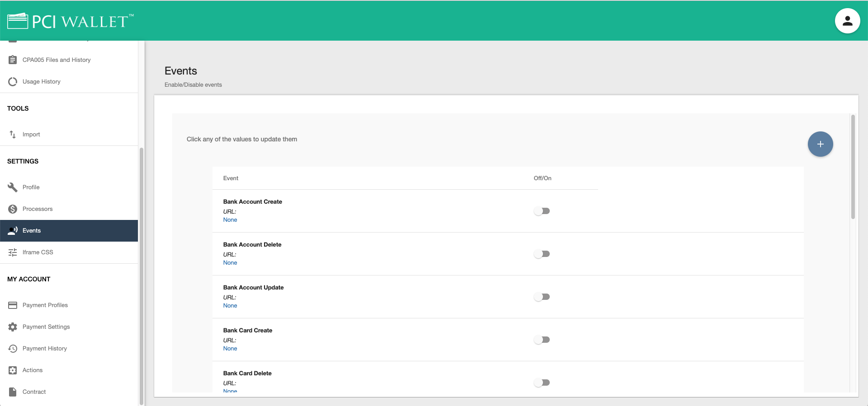This screenshot has width=868, height=406.
Task: Click the Payment Profiles card icon
Action: point(13,305)
